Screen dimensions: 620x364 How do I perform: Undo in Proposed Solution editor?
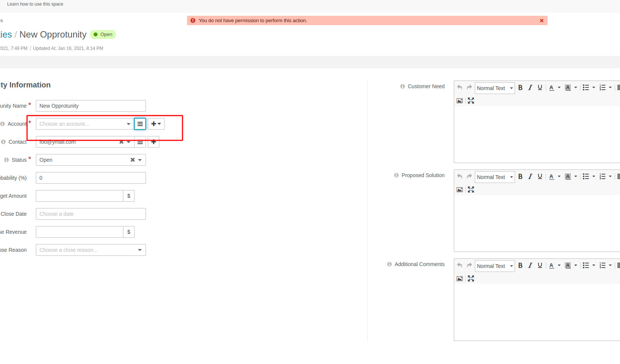coord(460,176)
